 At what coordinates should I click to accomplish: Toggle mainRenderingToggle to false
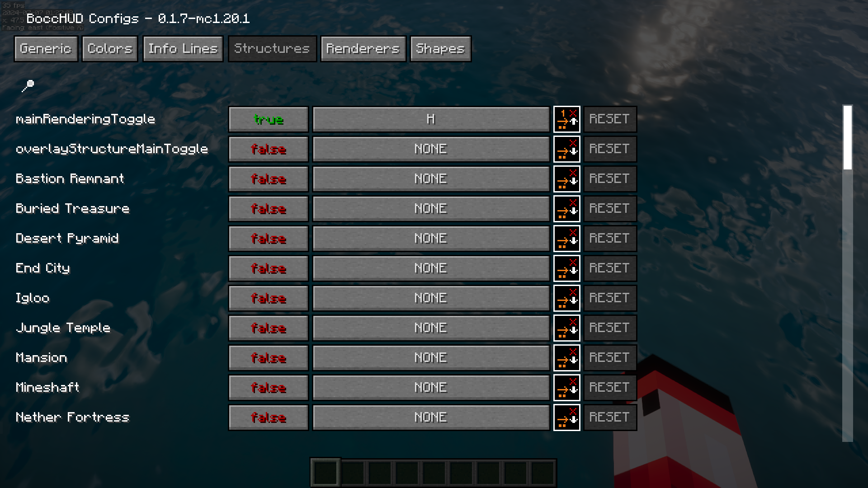(x=268, y=119)
